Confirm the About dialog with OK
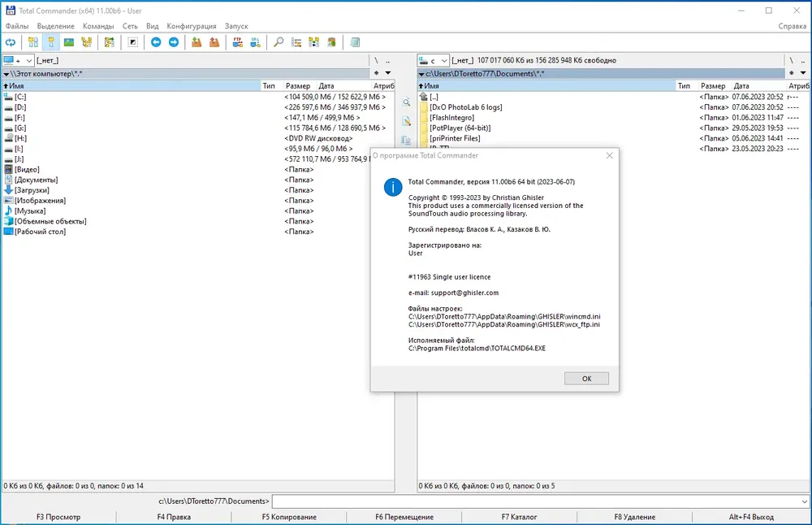This screenshot has width=812, height=525. tap(586, 379)
